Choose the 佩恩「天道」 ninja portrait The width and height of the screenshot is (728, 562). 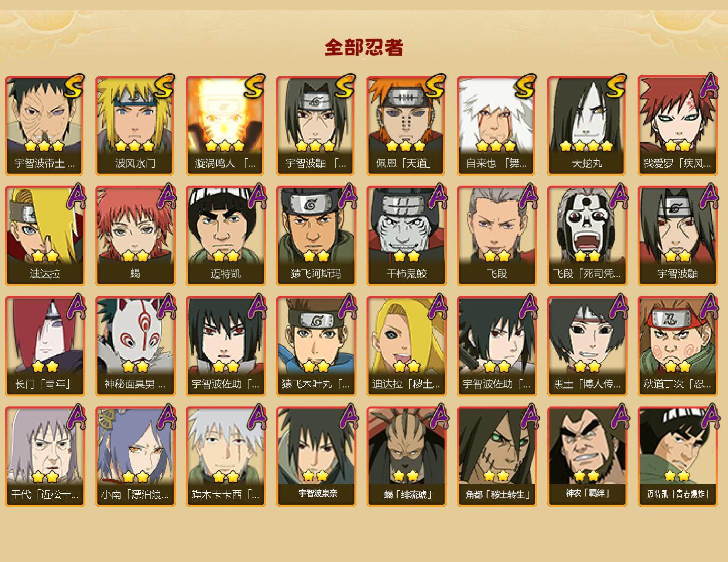click(x=406, y=125)
